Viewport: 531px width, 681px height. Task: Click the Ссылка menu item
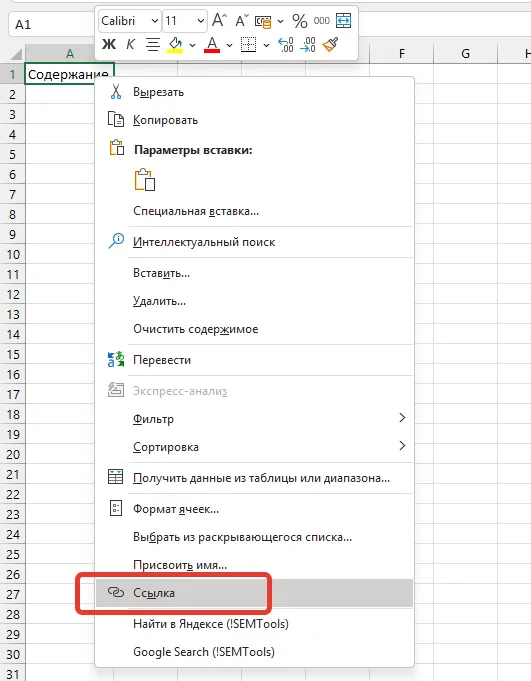pos(254,593)
